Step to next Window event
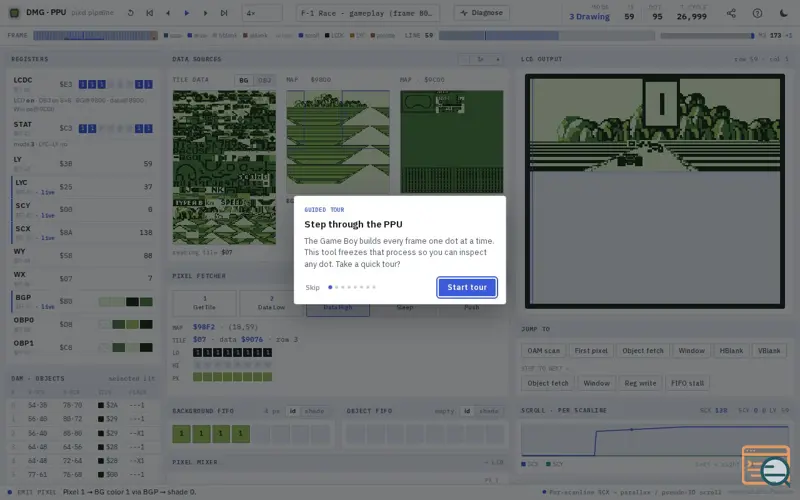This screenshot has width=800, height=500. click(x=596, y=383)
